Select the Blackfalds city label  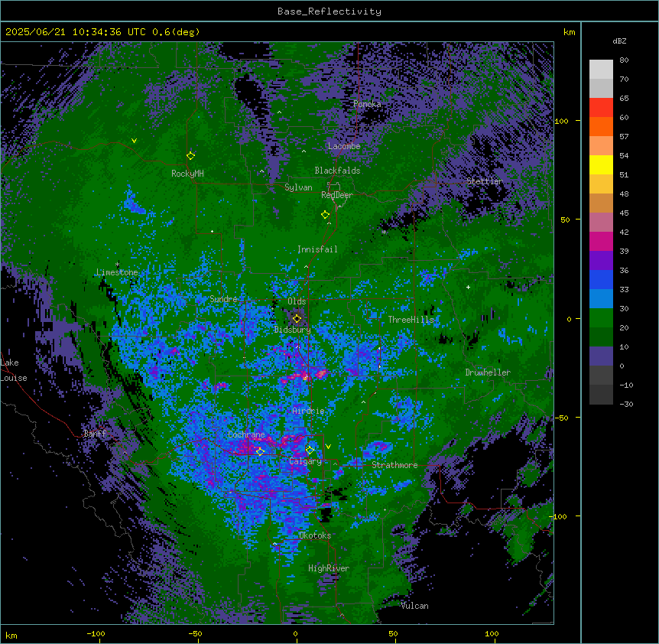[x=337, y=171]
